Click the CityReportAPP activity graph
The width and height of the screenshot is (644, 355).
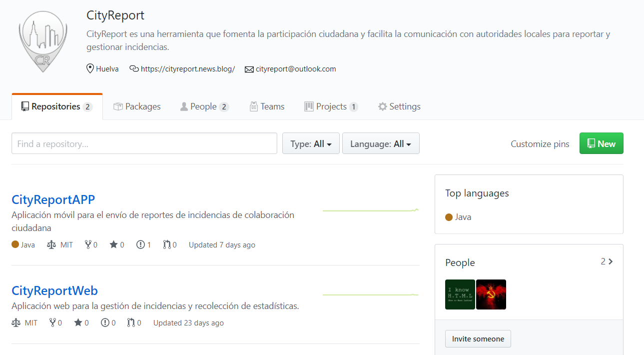click(x=371, y=210)
